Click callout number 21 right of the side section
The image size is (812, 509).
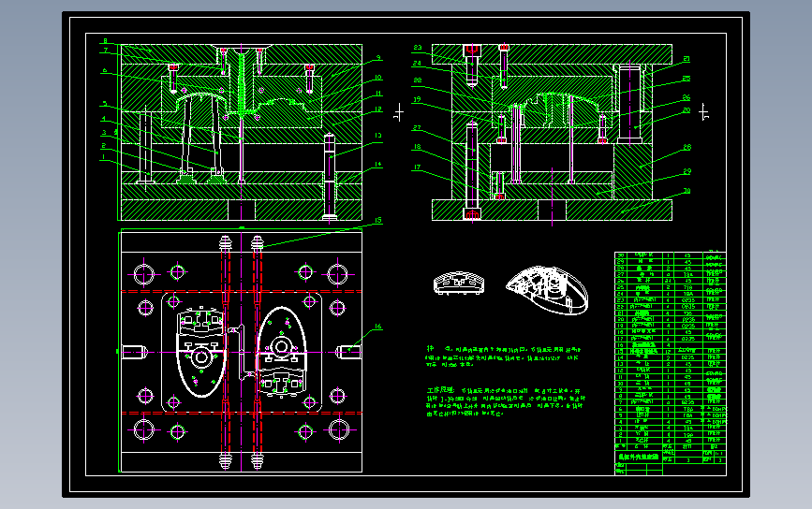[687, 59]
